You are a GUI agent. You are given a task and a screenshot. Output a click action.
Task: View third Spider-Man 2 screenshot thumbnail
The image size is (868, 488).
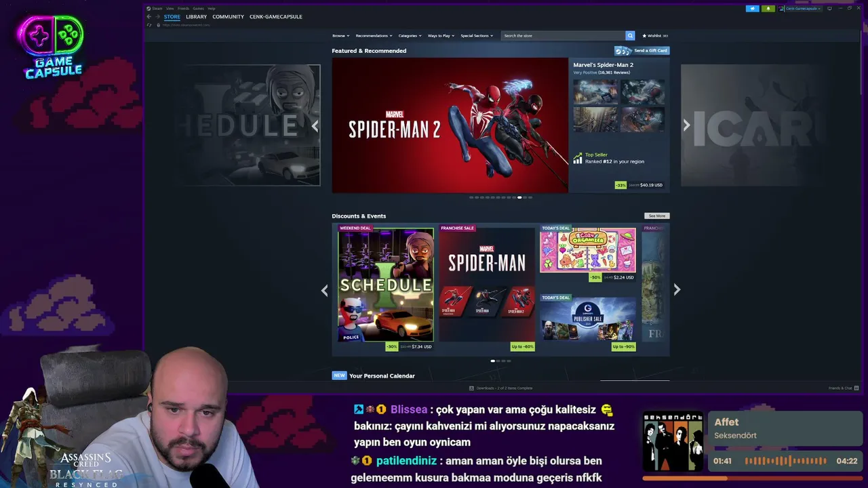click(595, 119)
